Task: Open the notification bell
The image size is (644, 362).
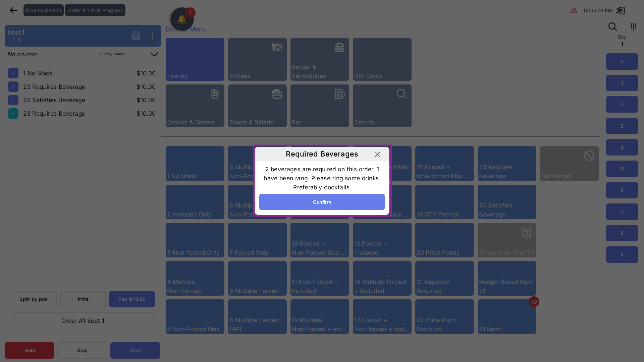Action: pyautogui.click(x=182, y=19)
